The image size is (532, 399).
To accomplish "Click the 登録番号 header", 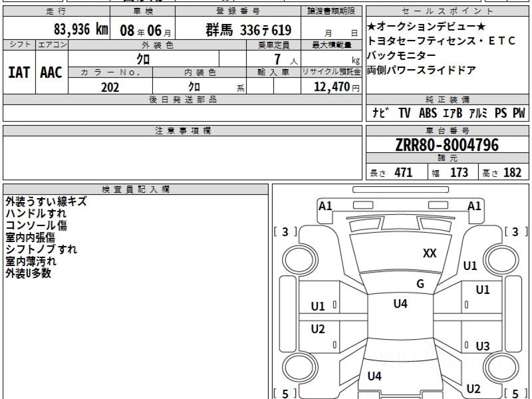I will pos(238,12).
